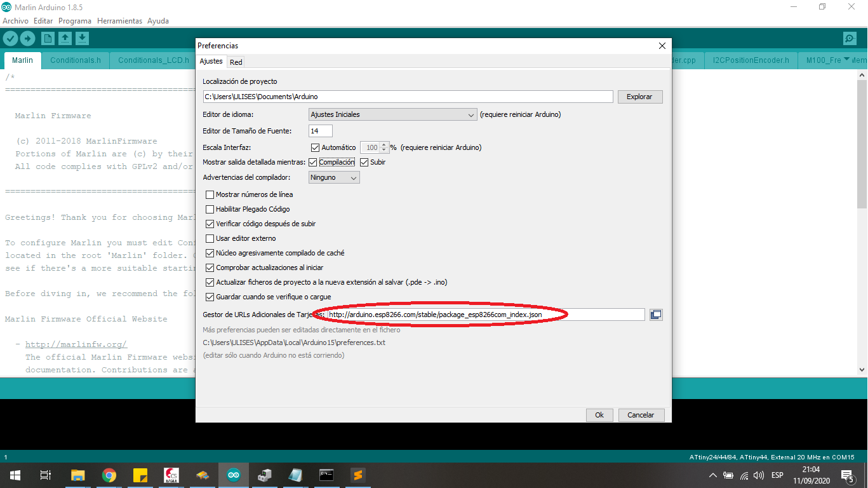Close the Preferencias dialog
This screenshot has width=868, height=488.
[662, 46]
